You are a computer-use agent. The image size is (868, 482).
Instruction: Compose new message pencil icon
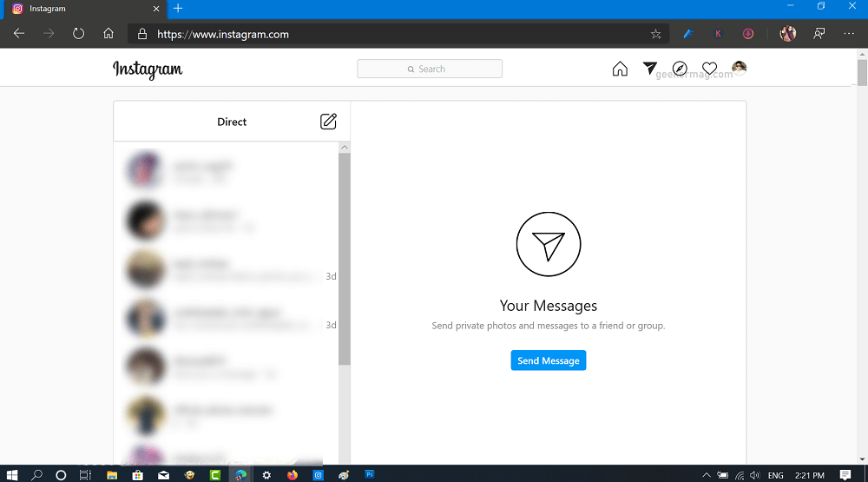[328, 122]
